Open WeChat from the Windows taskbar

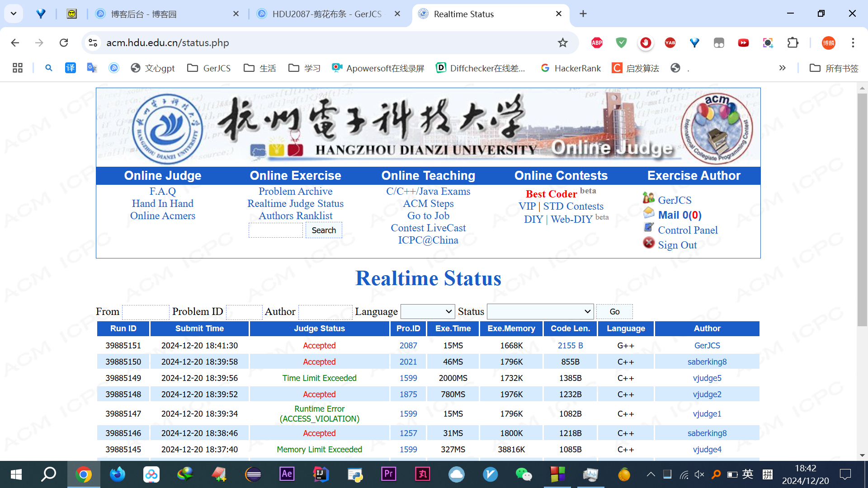click(x=524, y=474)
